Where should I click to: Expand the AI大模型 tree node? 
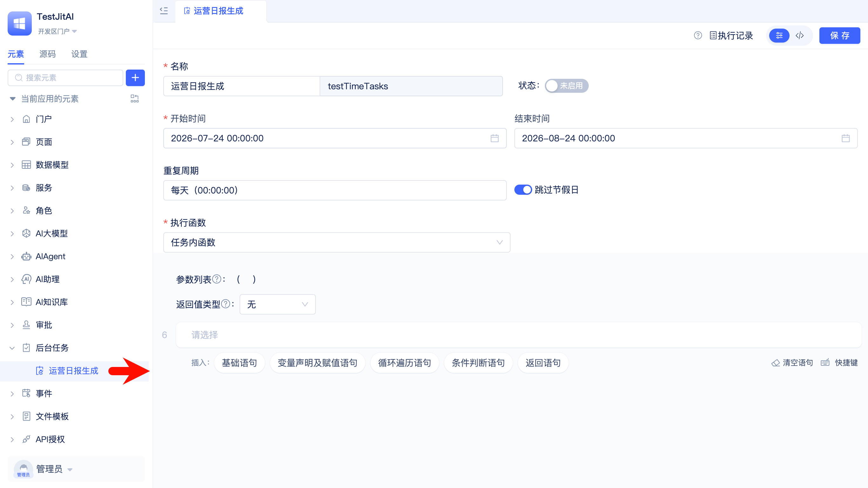12,234
